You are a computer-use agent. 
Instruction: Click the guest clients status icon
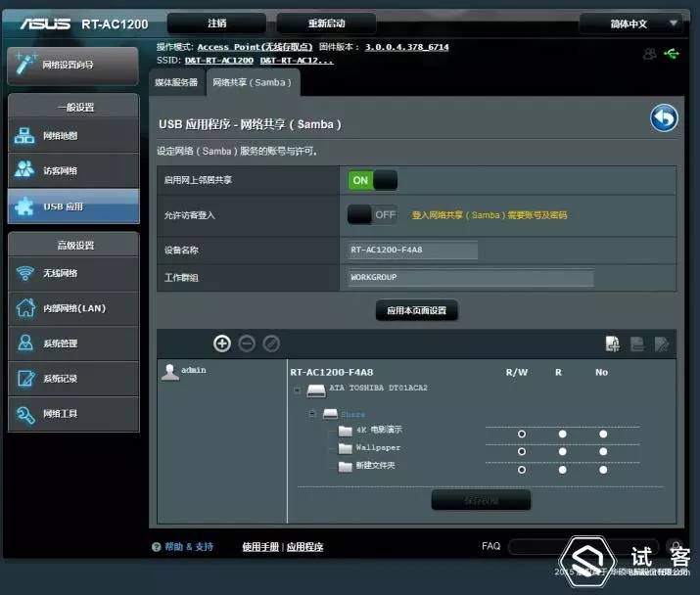(650, 54)
